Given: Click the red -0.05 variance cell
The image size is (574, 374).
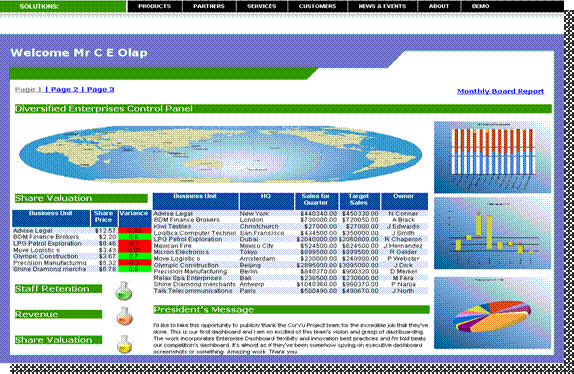Looking at the screenshot, I should point(135,231).
